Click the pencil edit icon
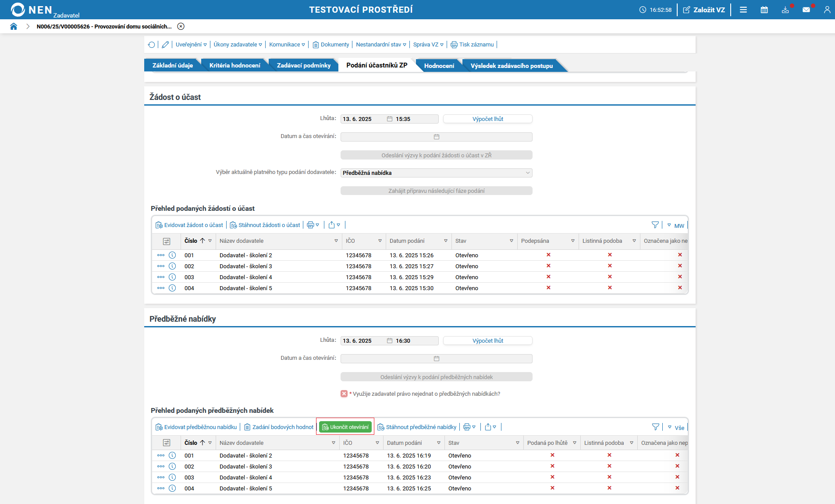Screen dimensions: 835x504 pyautogui.click(x=165, y=45)
